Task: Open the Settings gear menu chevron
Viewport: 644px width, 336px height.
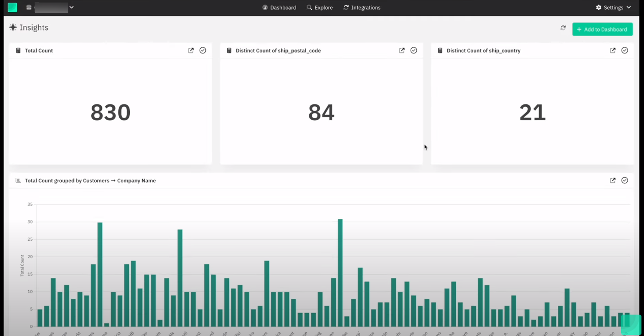Action: (628, 7)
